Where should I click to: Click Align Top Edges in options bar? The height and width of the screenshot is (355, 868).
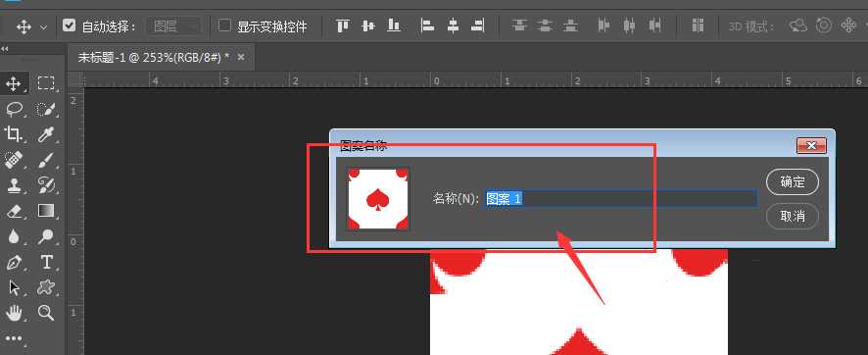[343, 25]
